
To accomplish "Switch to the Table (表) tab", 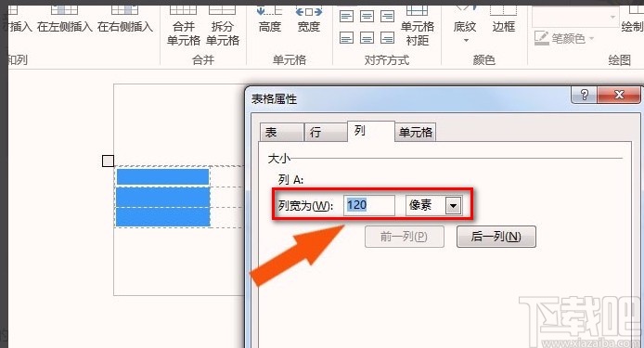I will coord(282,133).
